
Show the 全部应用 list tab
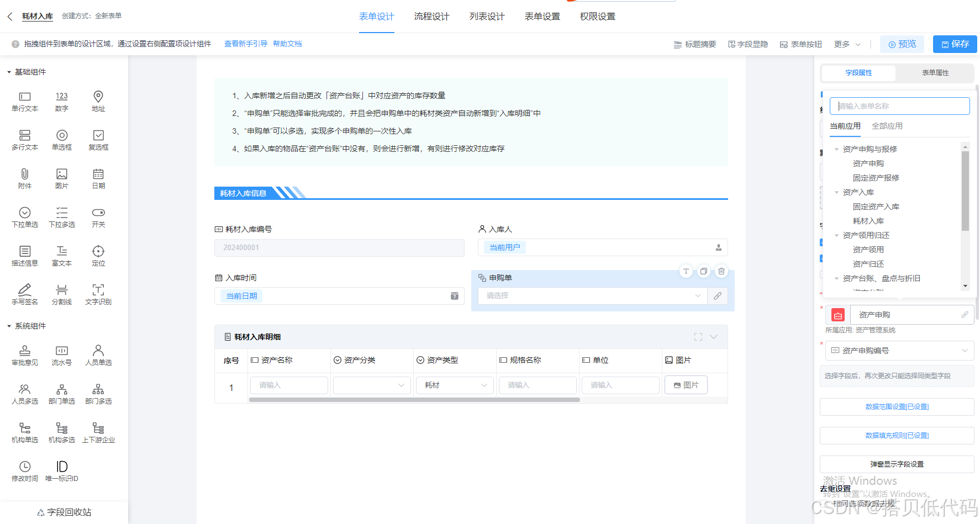point(887,126)
